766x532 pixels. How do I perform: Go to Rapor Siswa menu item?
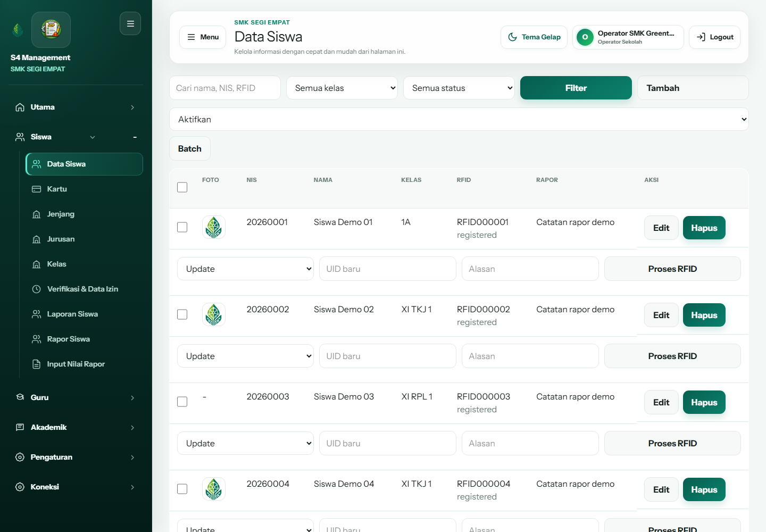click(85, 339)
